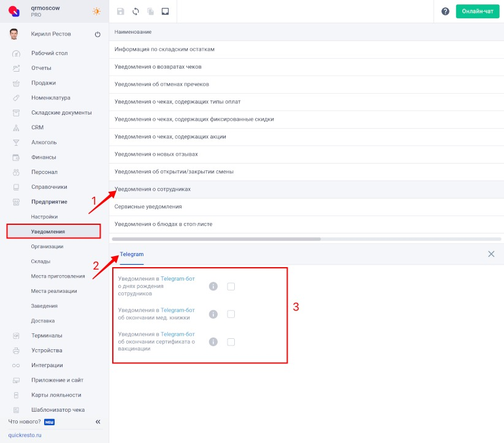504x443 pixels.
Task: Collapse the sidebar with double chevron
Action: pyautogui.click(x=97, y=422)
